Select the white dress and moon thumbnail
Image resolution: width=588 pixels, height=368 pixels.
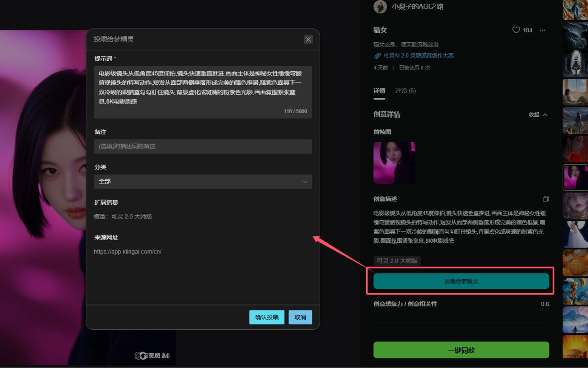(575, 234)
